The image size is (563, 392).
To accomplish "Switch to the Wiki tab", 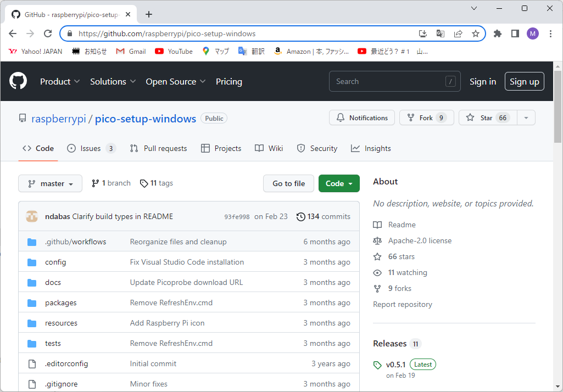I will coord(269,148).
